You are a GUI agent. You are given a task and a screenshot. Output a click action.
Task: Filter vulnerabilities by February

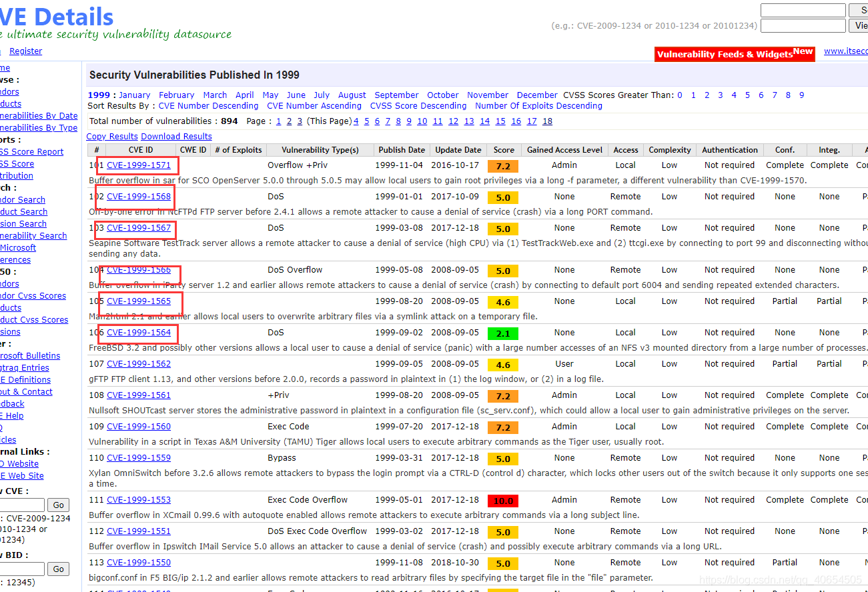point(177,95)
